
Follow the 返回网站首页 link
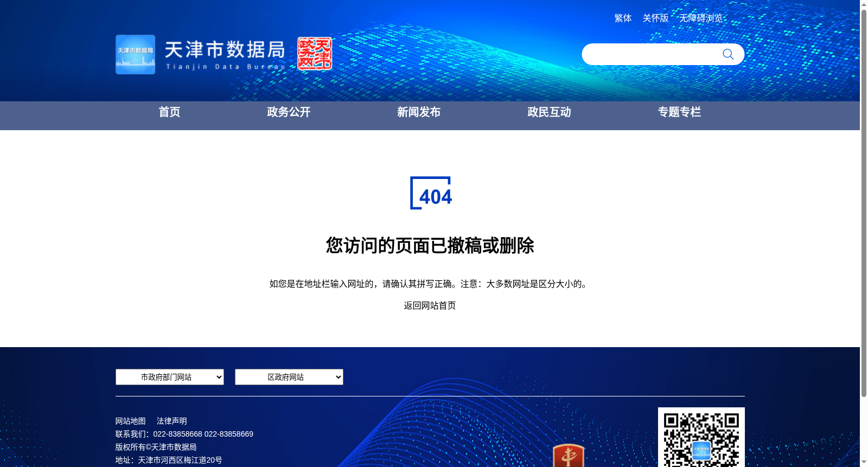coord(430,305)
